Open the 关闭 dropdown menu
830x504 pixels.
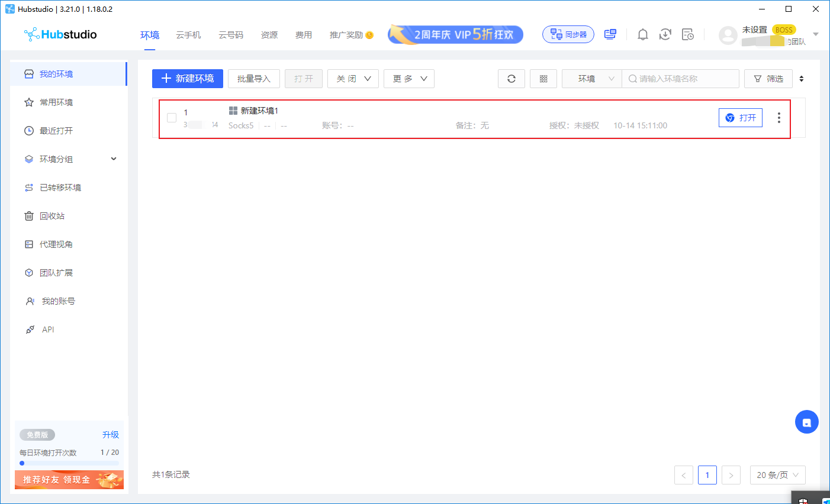coord(353,78)
